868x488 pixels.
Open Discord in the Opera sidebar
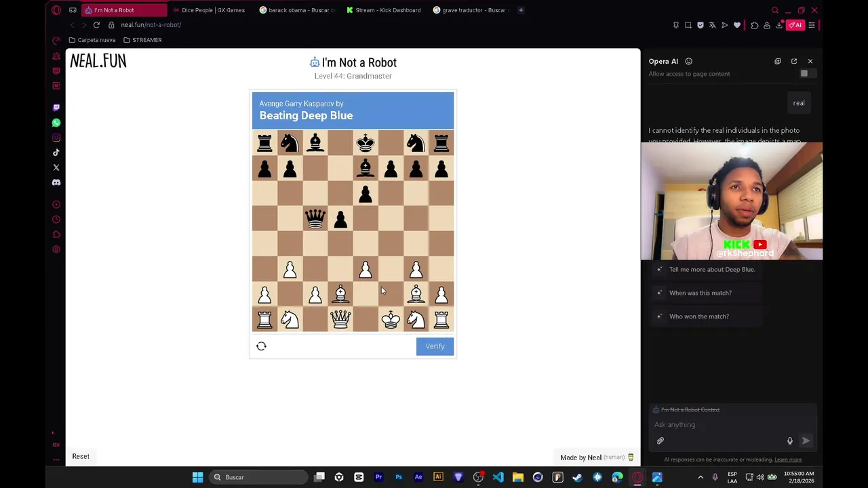56,182
